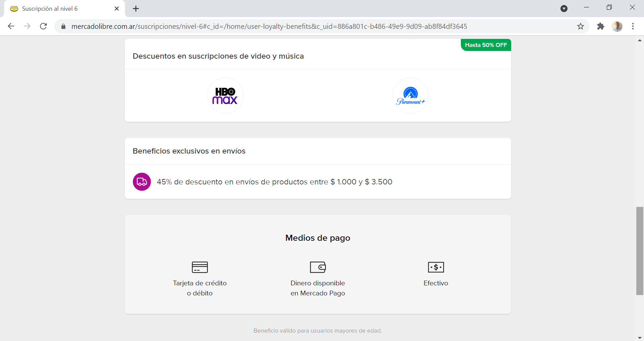Click the credit card payment icon
The image size is (644, 341).
pyautogui.click(x=200, y=267)
